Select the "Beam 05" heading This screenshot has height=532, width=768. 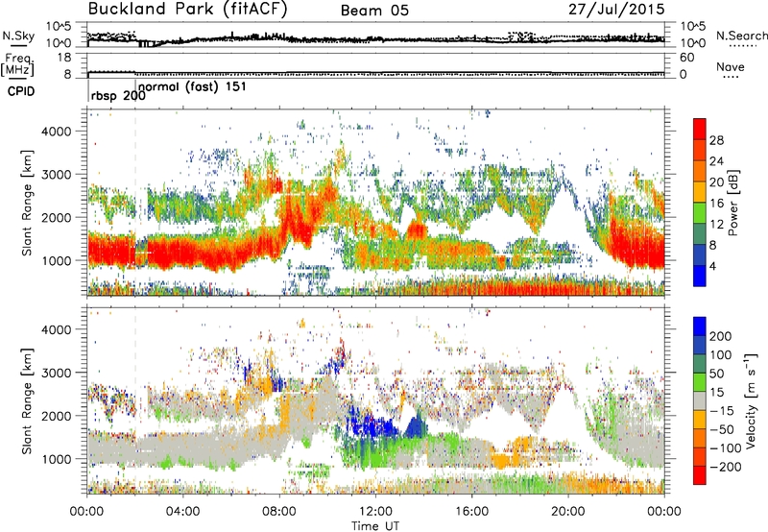click(374, 11)
